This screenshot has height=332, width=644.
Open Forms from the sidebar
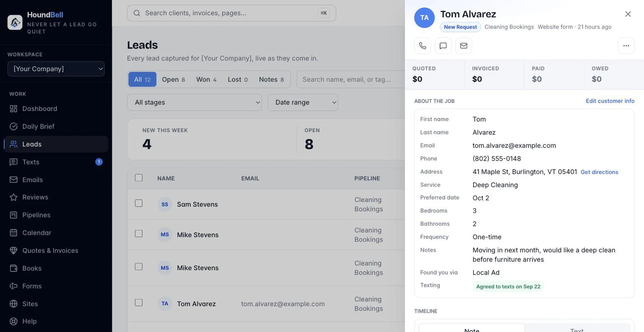point(56,286)
